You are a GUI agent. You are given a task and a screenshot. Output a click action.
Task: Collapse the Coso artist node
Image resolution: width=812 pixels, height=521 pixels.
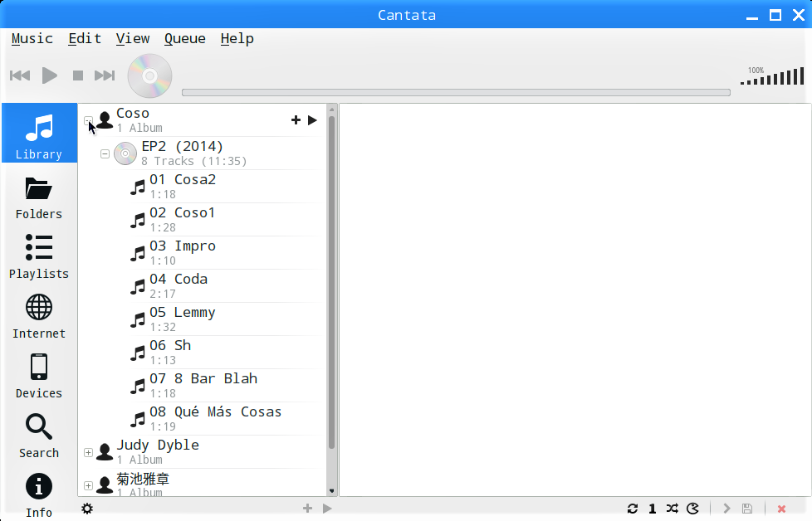88,120
